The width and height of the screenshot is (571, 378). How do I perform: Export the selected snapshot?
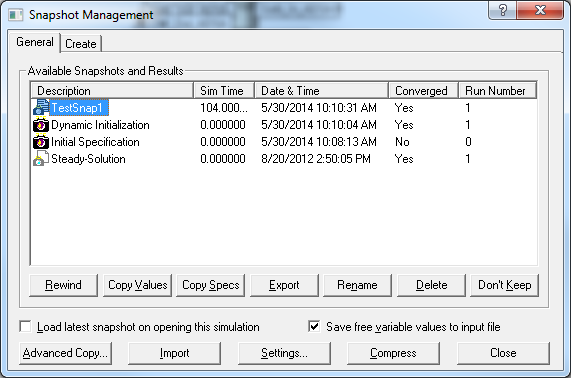tap(284, 285)
